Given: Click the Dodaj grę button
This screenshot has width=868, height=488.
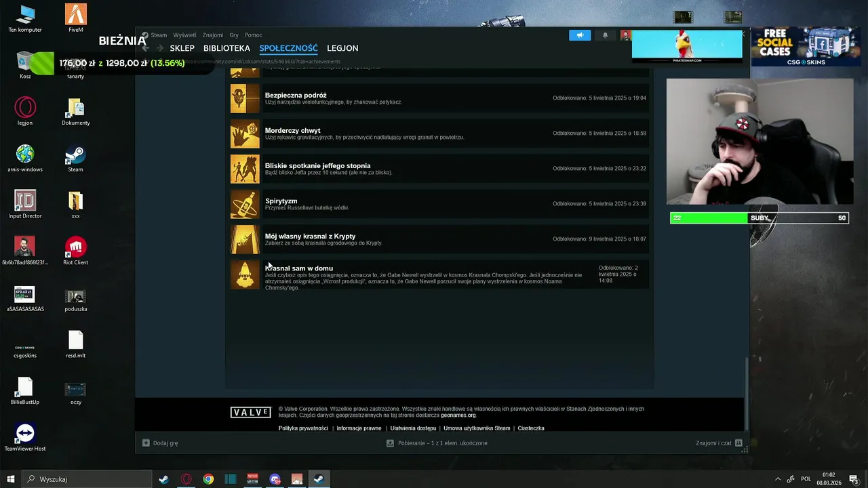Looking at the screenshot, I should (160, 443).
